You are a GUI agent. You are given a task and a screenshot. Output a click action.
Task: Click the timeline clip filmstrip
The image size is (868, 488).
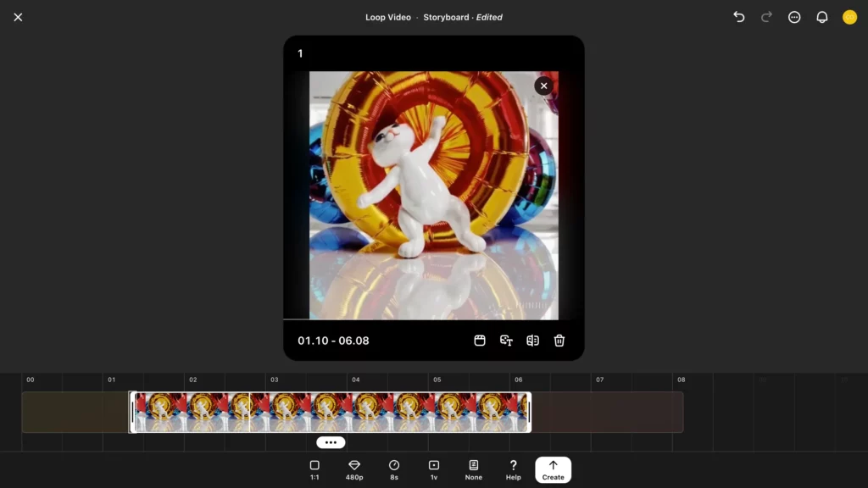click(331, 413)
